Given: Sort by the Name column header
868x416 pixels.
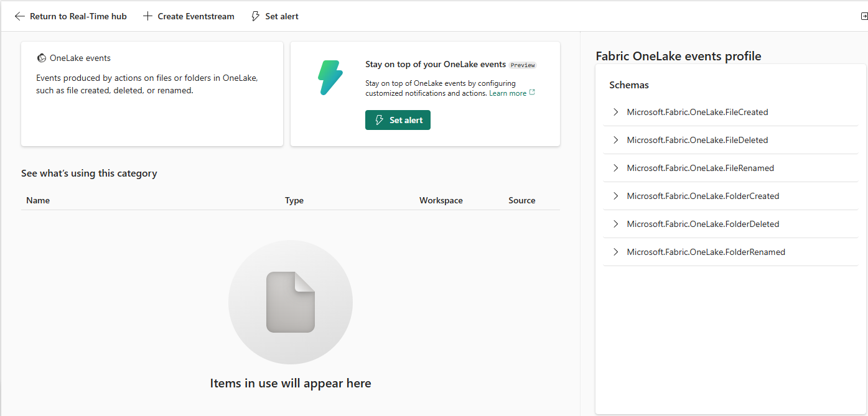Looking at the screenshot, I should click(38, 200).
